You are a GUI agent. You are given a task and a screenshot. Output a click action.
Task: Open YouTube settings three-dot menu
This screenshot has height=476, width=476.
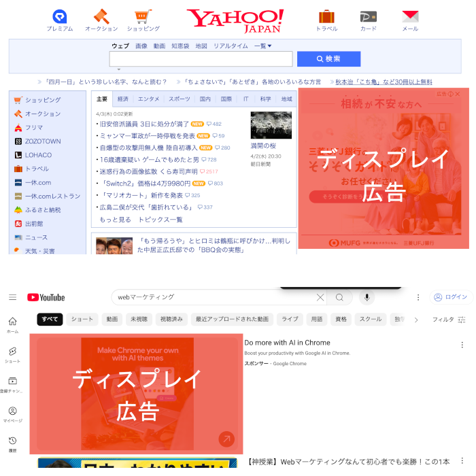click(x=418, y=297)
